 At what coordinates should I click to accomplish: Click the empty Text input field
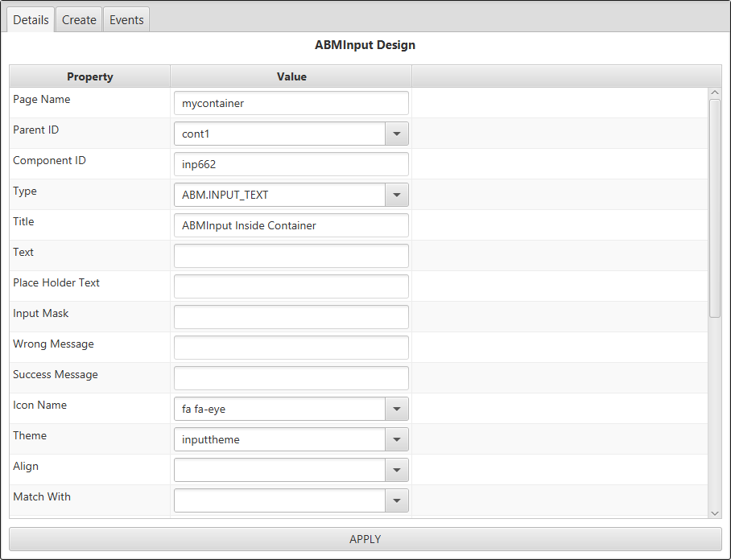tap(291, 256)
